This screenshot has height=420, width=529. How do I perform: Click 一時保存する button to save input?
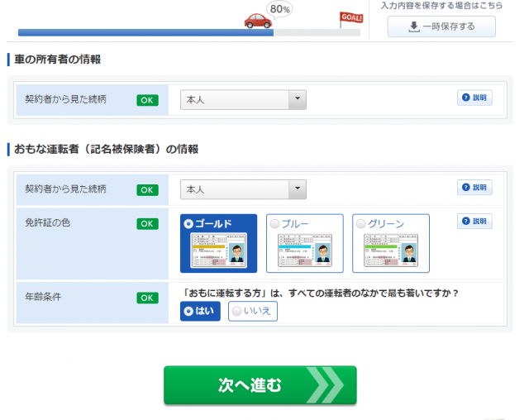(441, 26)
